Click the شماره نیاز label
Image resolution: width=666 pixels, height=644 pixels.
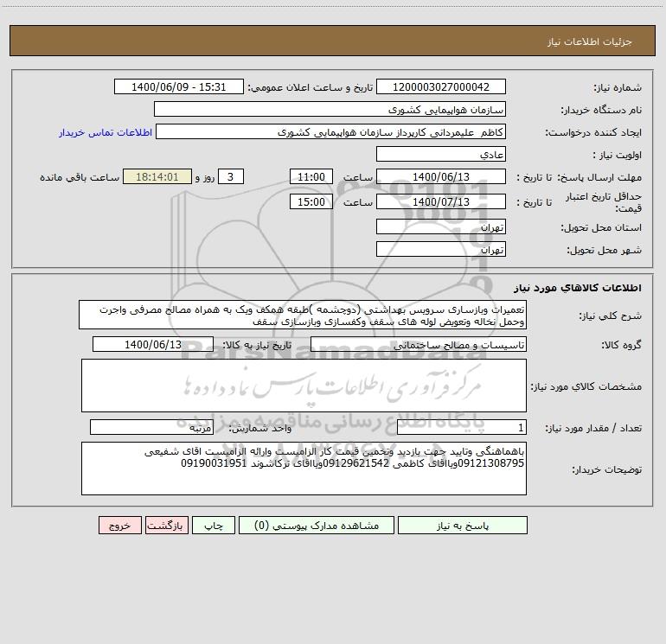(618, 88)
